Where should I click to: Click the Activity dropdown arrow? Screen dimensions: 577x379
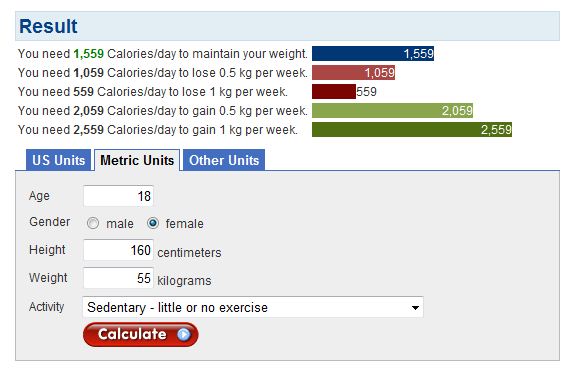tap(415, 308)
